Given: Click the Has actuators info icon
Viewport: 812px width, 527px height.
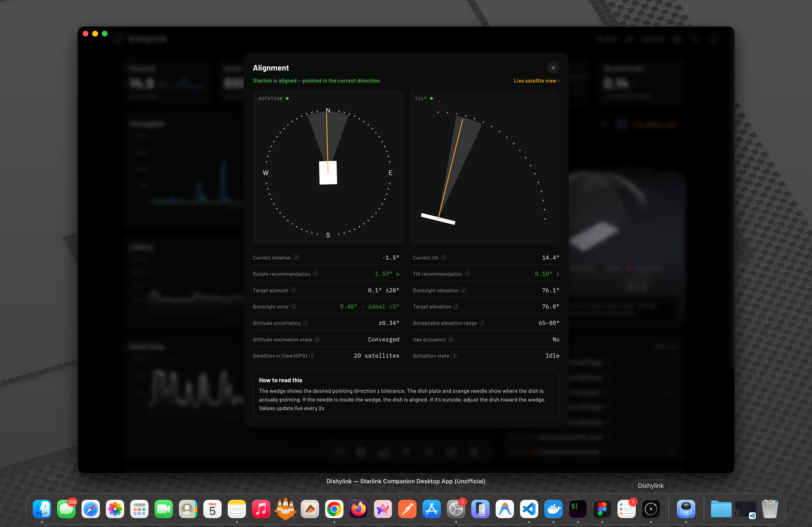Looking at the screenshot, I should pos(451,339).
